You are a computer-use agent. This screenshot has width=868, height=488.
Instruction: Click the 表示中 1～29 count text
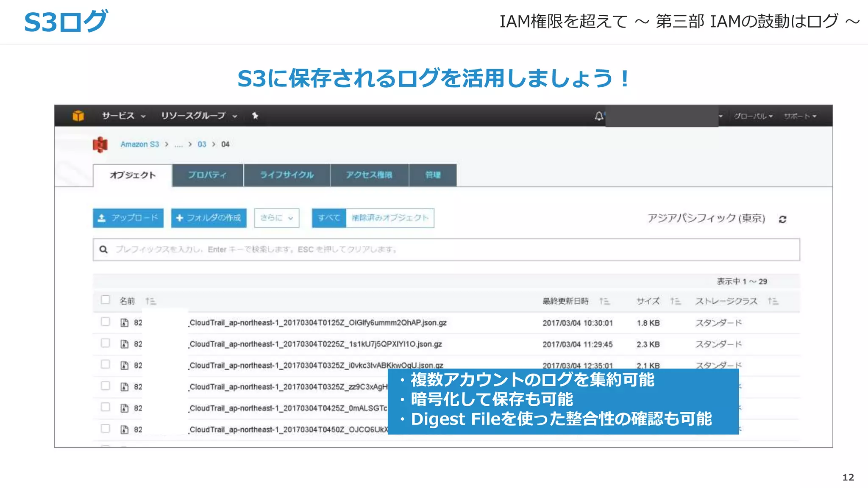pyautogui.click(x=742, y=281)
